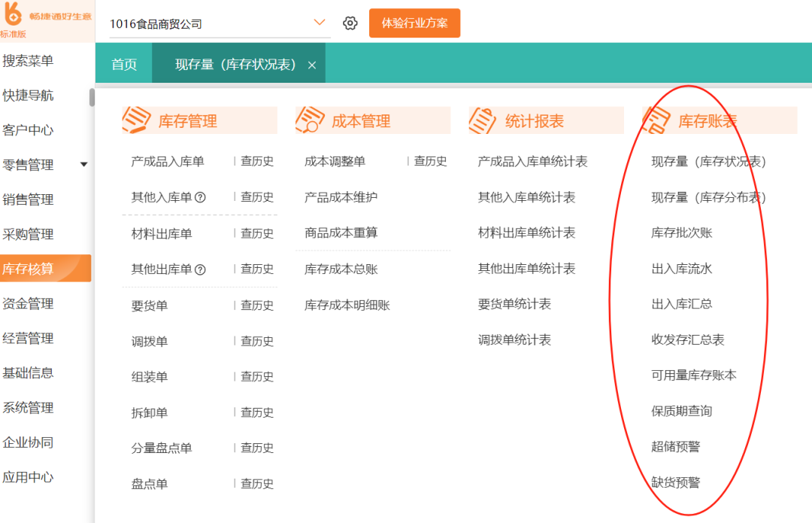Open 搜索菜单 in sidebar

pos(28,61)
